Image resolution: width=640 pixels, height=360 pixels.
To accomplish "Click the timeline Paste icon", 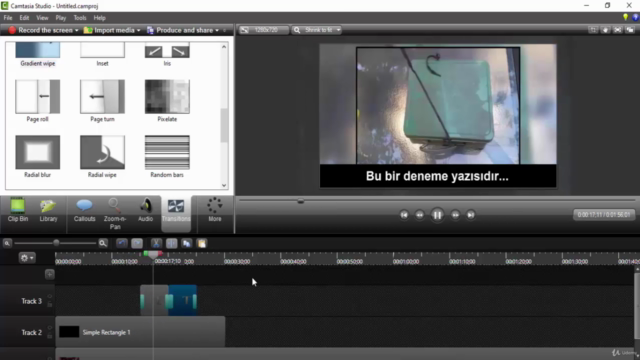I will (x=202, y=243).
